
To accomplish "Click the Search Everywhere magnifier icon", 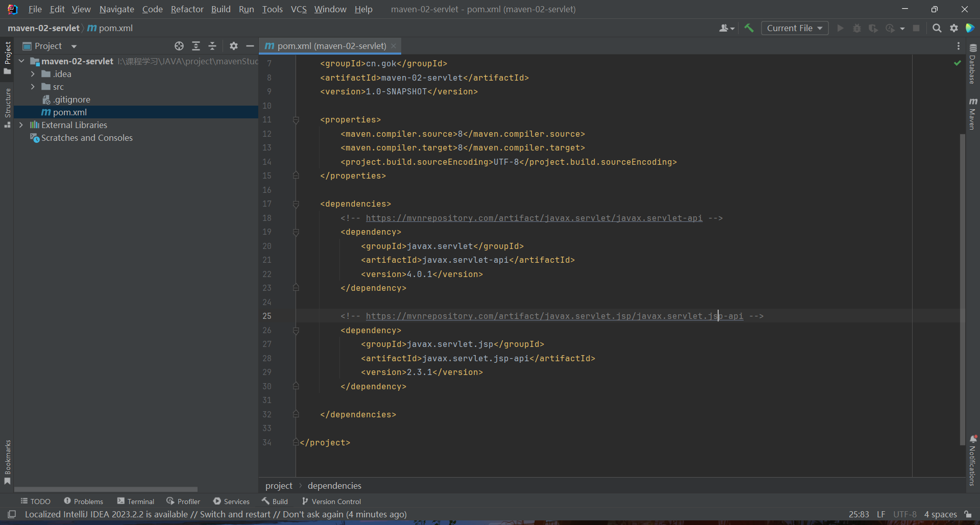I will pos(937,28).
